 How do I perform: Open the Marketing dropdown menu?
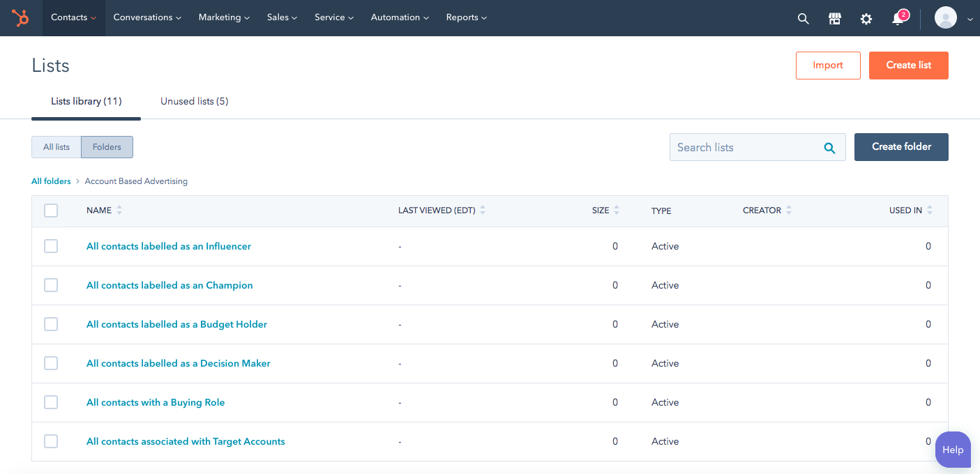pyautogui.click(x=224, y=17)
